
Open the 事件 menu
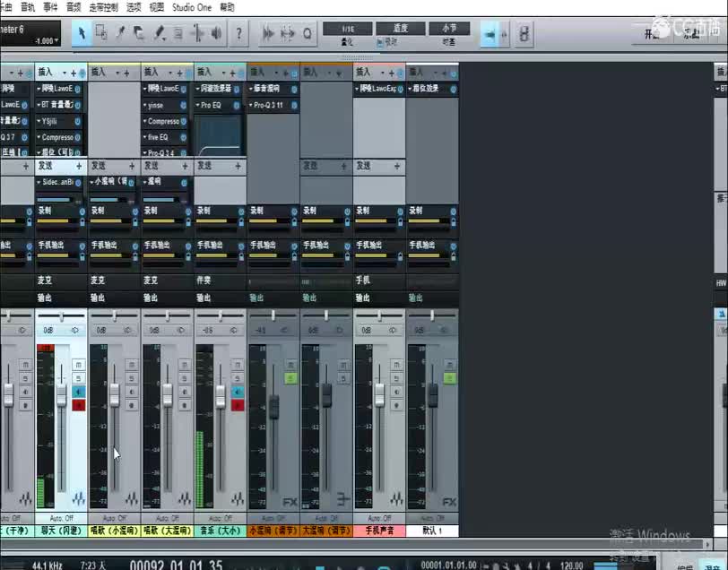50,7
